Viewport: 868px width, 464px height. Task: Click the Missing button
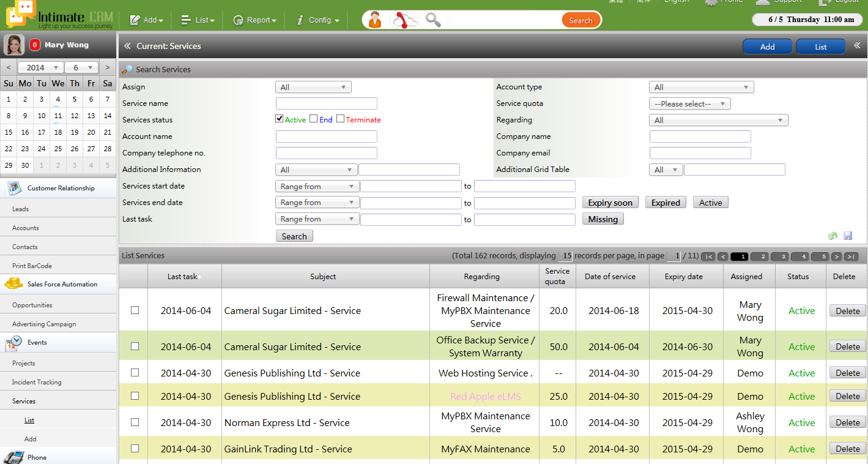pyautogui.click(x=603, y=219)
